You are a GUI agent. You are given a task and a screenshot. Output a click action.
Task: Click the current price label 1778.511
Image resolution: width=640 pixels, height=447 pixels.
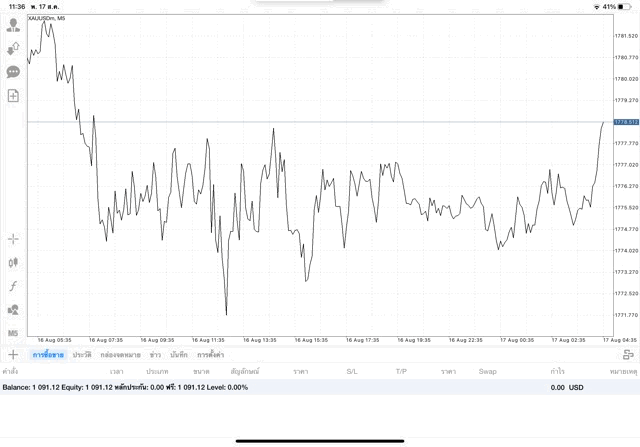click(626, 122)
